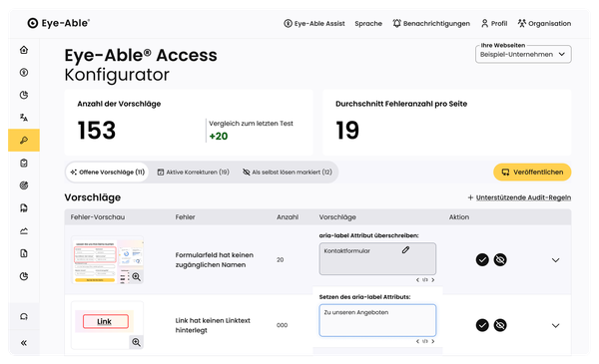The height and width of the screenshot is (364, 599).
Task: Click the Kontaktformular aria-label field
Action: (377, 258)
